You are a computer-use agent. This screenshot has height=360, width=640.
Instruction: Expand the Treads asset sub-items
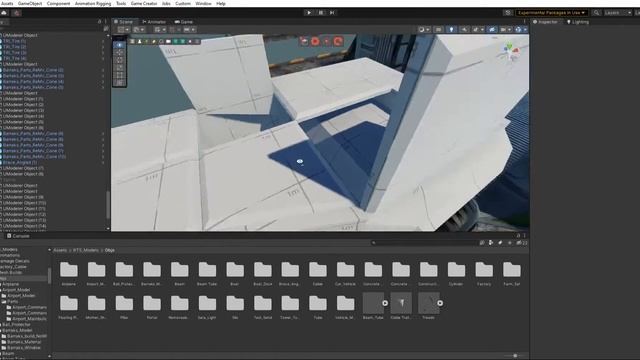440,303
